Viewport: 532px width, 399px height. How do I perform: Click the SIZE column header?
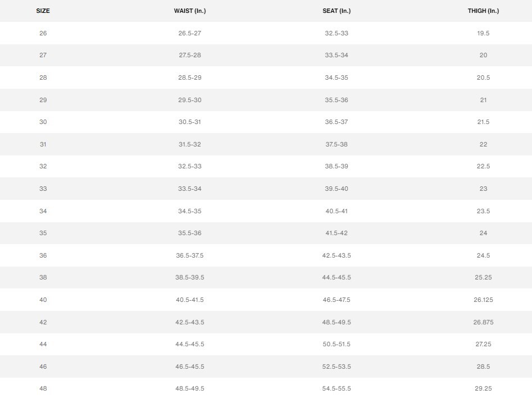click(43, 11)
